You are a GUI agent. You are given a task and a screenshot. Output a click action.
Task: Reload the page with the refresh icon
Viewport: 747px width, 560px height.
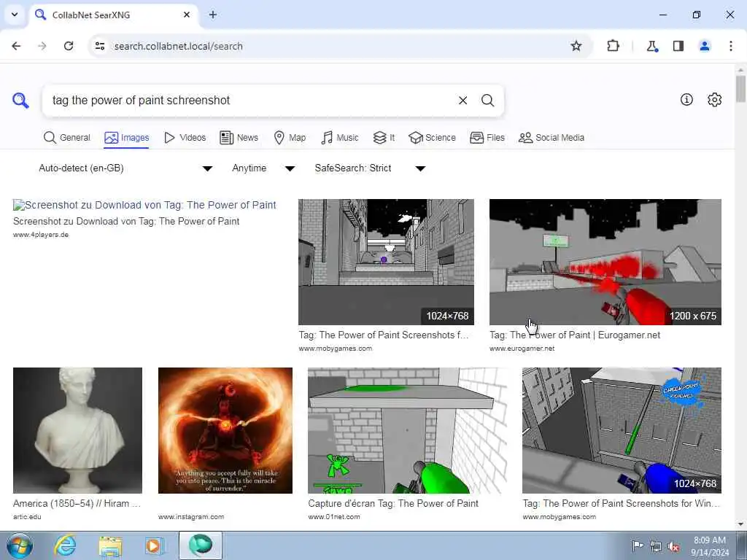(69, 46)
